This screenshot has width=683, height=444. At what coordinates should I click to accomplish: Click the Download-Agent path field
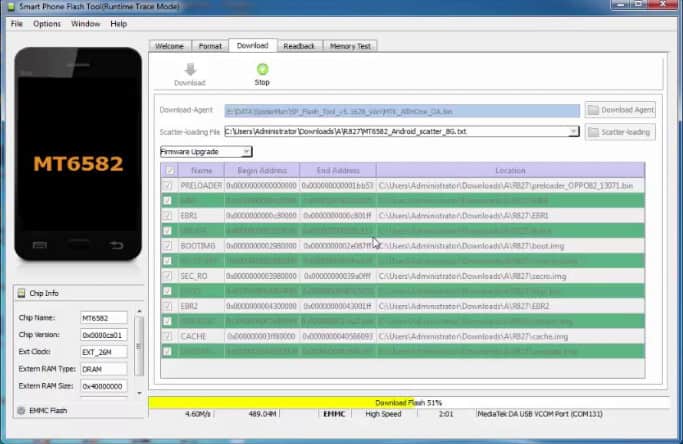coord(402,111)
